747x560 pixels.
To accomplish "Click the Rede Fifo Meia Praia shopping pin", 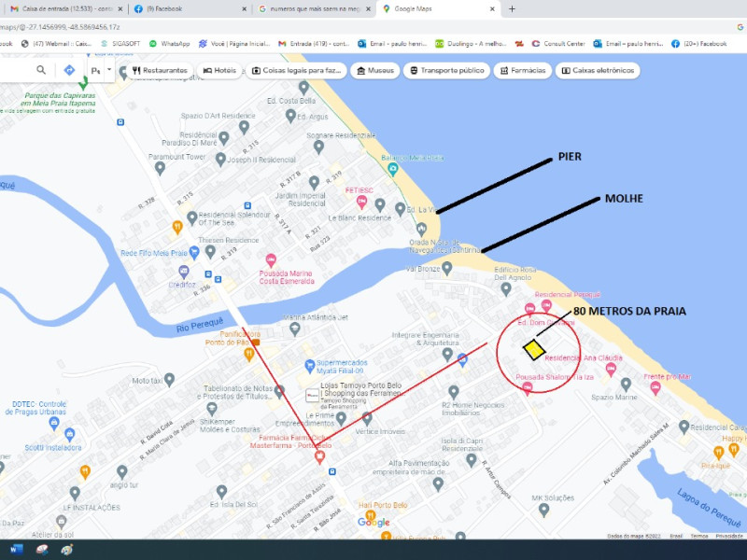I will click(x=194, y=252).
